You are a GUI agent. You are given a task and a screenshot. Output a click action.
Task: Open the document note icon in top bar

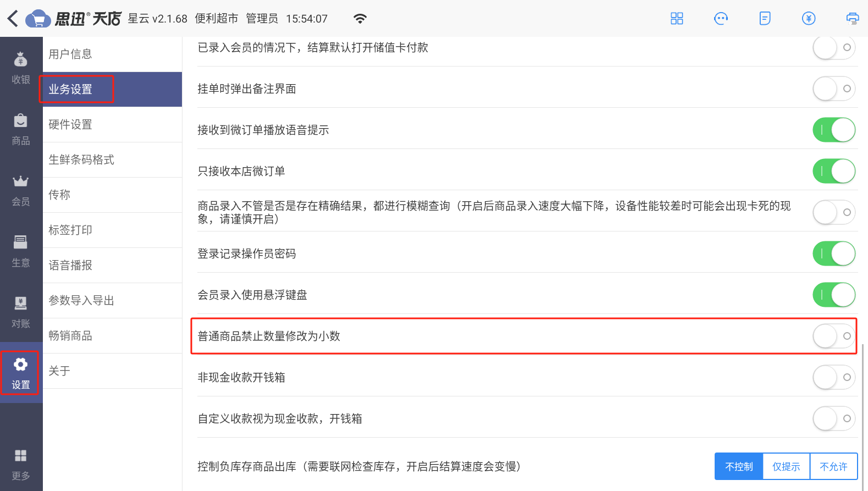pyautogui.click(x=765, y=19)
